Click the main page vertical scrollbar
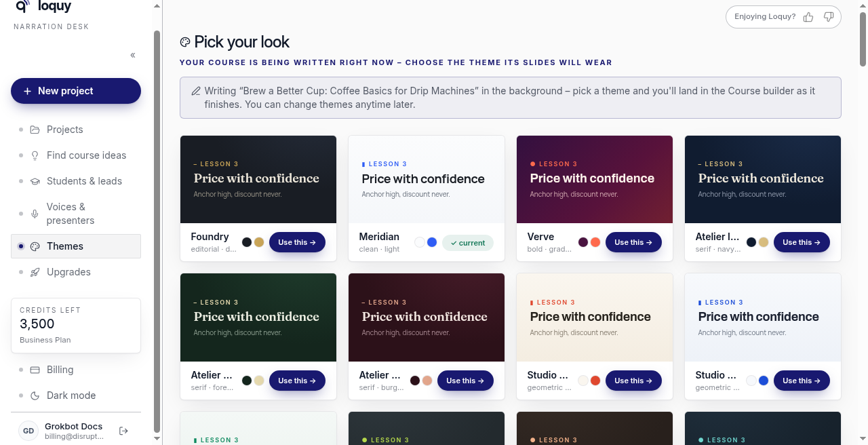 (863, 38)
